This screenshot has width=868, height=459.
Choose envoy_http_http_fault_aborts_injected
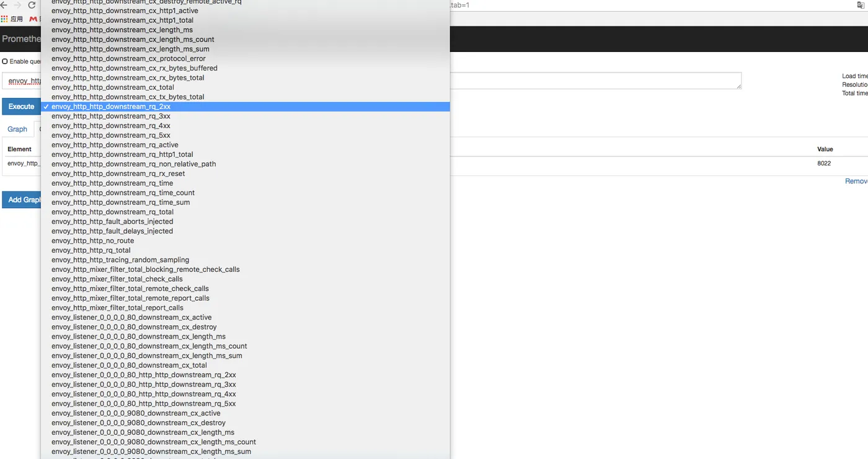click(246, 222)
